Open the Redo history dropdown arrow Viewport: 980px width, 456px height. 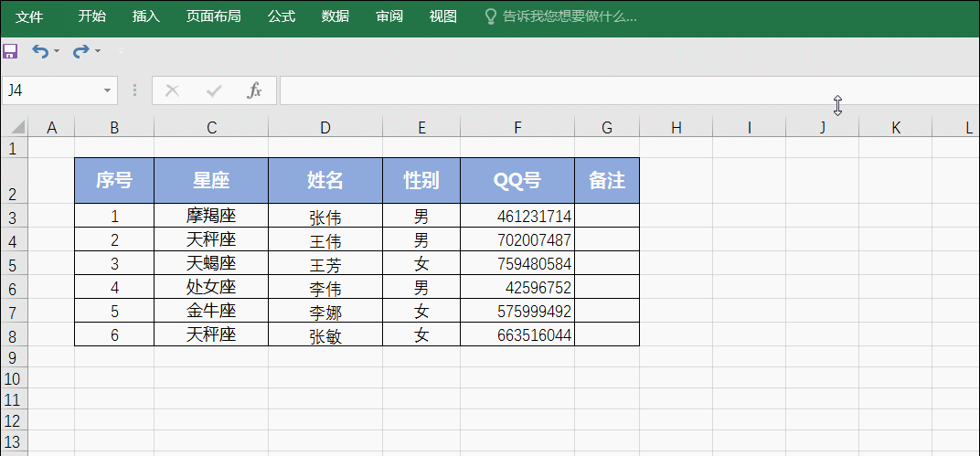[x=98, y=51]
